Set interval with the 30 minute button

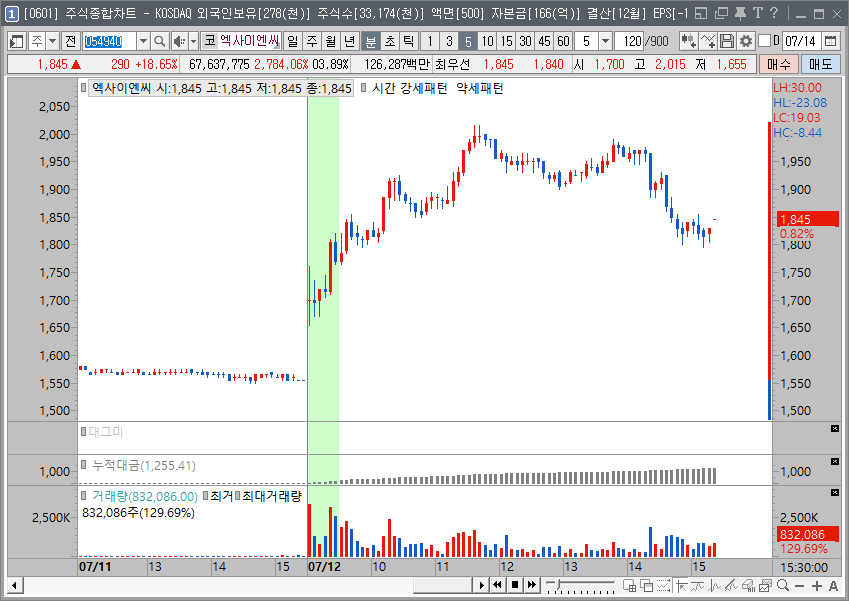[525, 41]
